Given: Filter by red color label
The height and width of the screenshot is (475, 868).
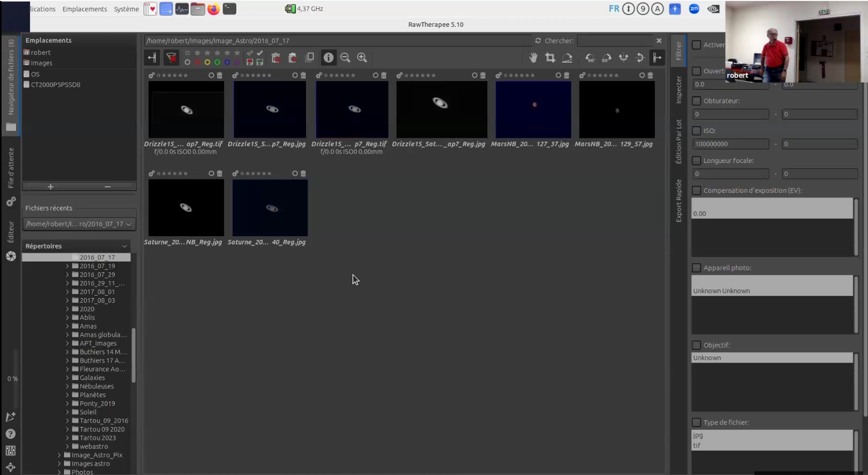Looking at the screenshot, I should coord(197,62).
